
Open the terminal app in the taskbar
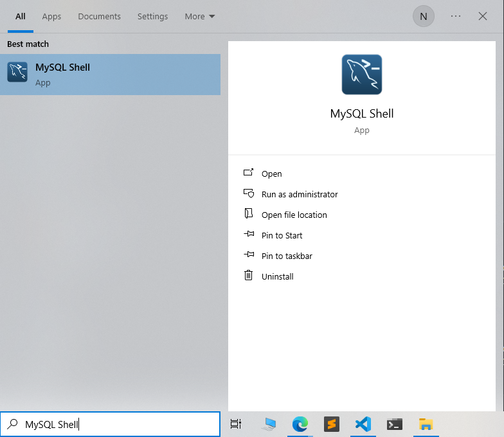pos(395,424)
